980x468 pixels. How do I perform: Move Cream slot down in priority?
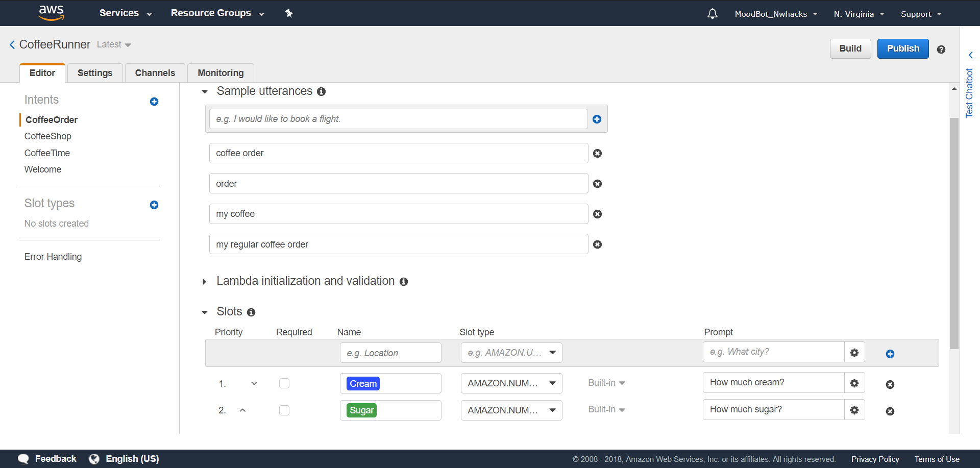[x=254, y=383]
